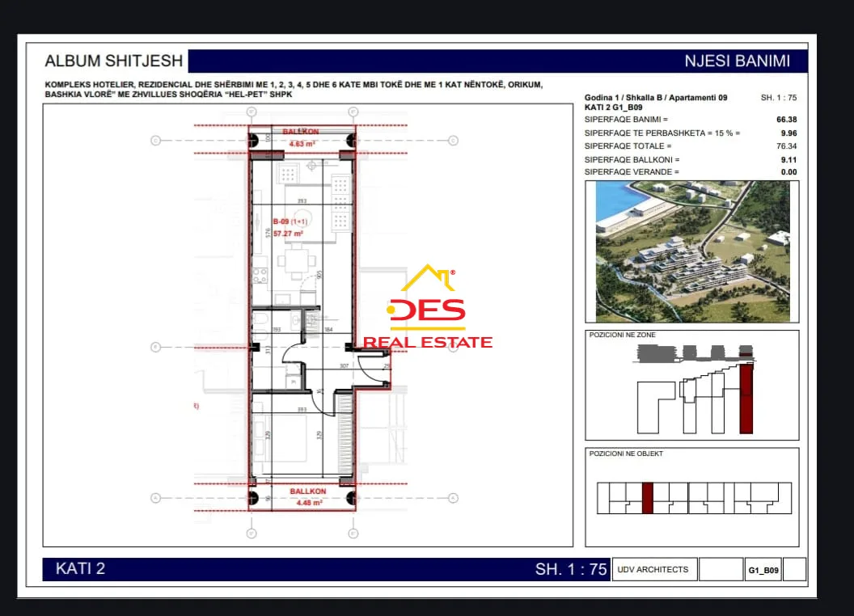This screenshot has width=854, height=616.
Task: Click the "POZICIONI NE OBJEKT" label
Action: 626,454
